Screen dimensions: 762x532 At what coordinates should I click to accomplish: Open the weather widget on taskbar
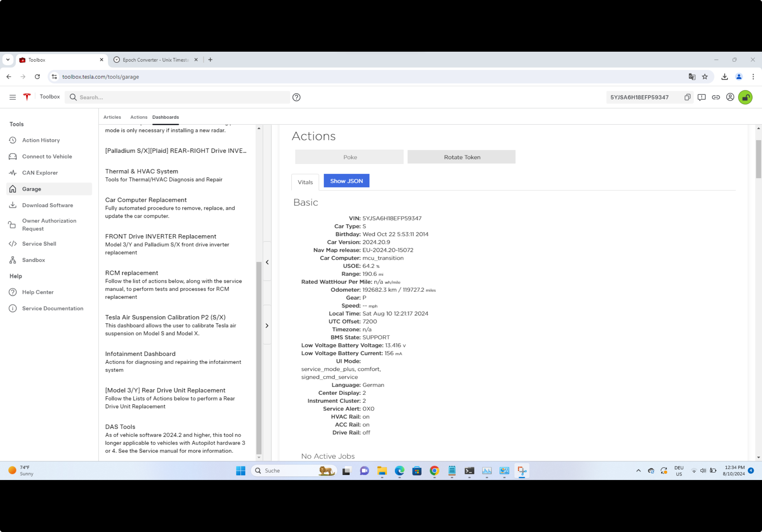pos(21,471)
